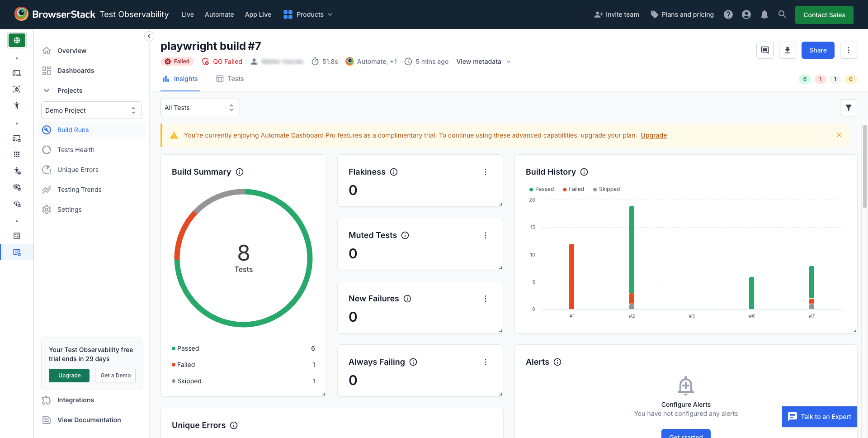Collapse the sidebar with arrow button

click(149, 36)
